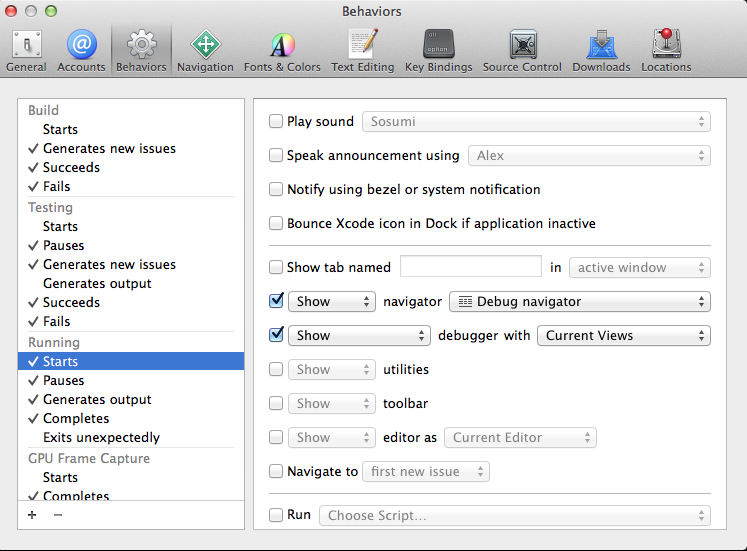Enable the toolbar row checkbox
Viewport: 747px width, 551px height.
pos(276,403)
